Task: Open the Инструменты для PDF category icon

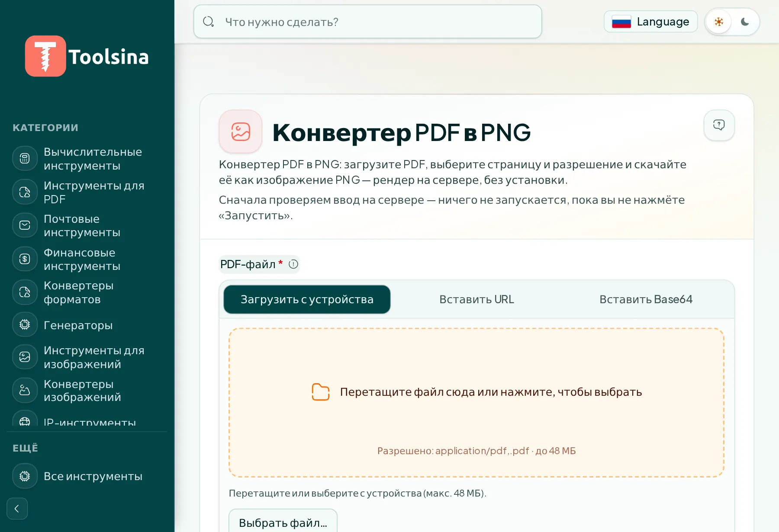Action: click(x=25, y=192)
